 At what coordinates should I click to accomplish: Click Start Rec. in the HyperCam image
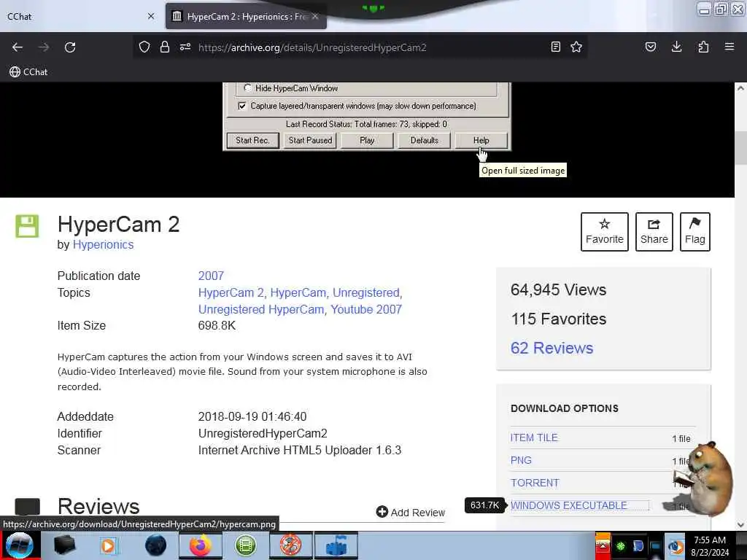(x=252, y=141)
